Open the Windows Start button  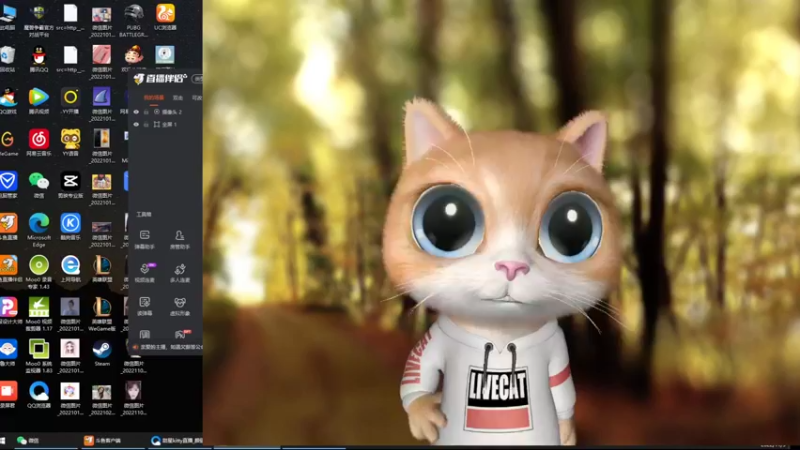tap(3, 440)
